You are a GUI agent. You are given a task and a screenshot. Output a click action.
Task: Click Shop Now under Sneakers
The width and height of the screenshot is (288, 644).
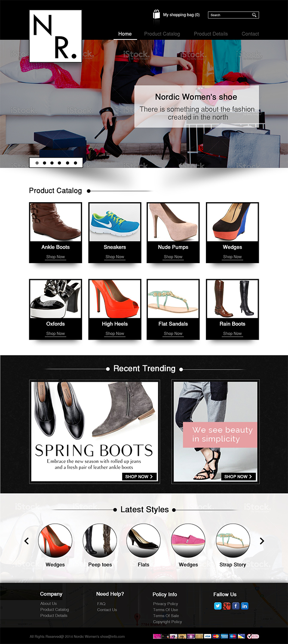click(115, 257)
